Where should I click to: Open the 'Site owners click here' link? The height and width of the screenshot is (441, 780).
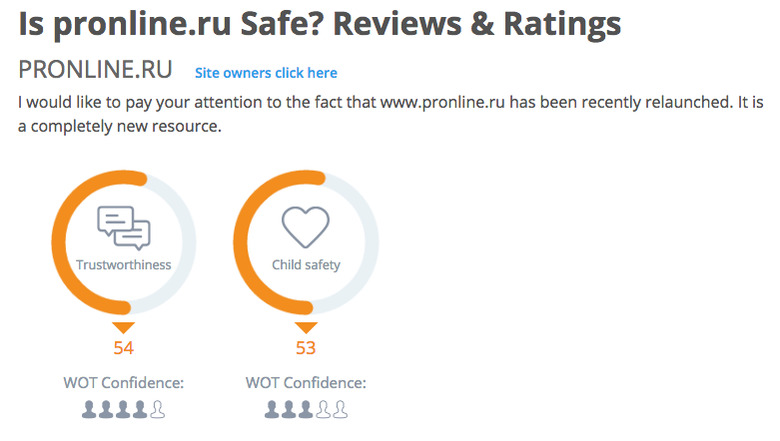[266, 73]
